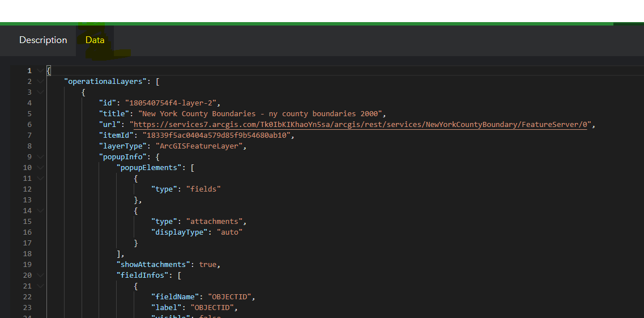Click the showAttachments true value
Image resolution: width=644 pixels, height=318 pixels.
click(208, 265)
